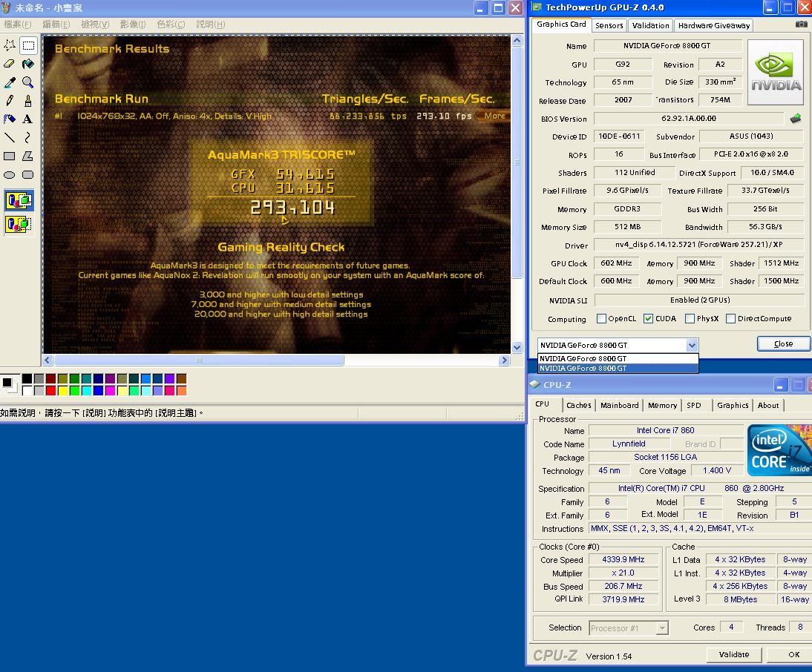This screenshot has width=812, height=672.
Task: Pick the highlighted GeForce 8800 GT list entry
Action: pos(618,369)
